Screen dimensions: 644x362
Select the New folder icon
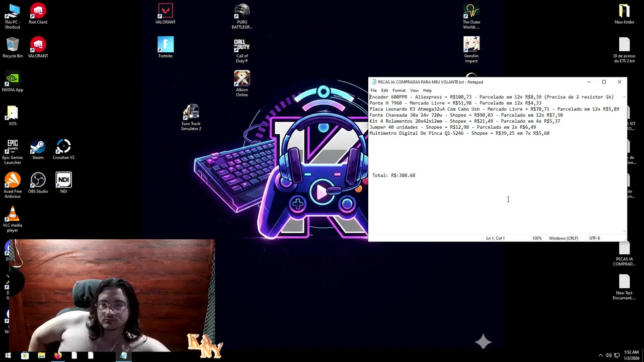point(624,14)
